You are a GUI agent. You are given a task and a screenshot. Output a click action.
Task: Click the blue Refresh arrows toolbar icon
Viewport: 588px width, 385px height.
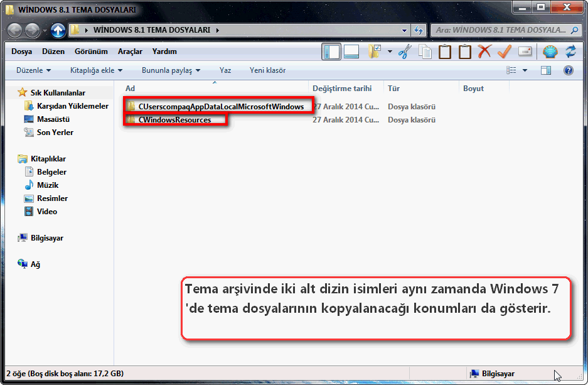point(571,52)
